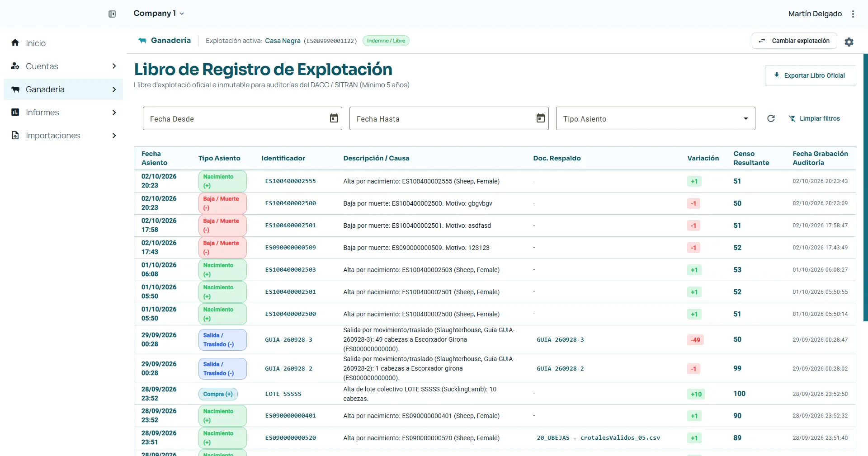Collapse the sidebar with panel toggle icon
Screen dimensions: 868x456
pos(112,14)
